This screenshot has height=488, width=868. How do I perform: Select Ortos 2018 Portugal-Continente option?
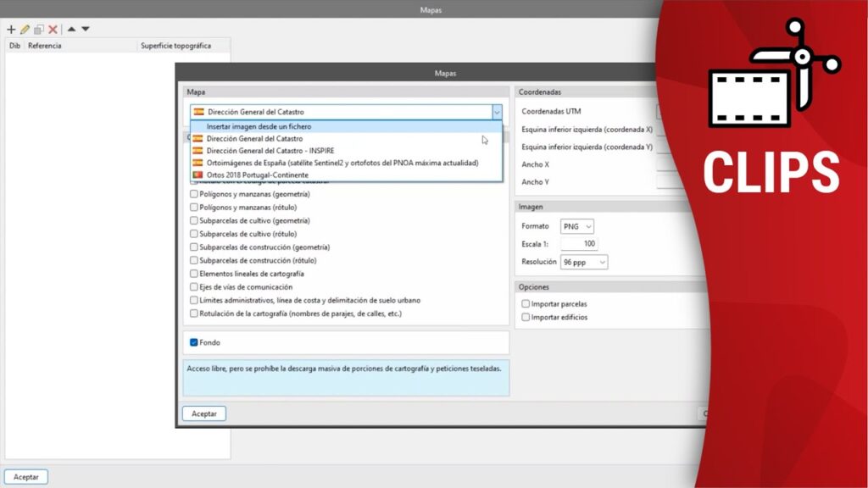coord(257,175)
